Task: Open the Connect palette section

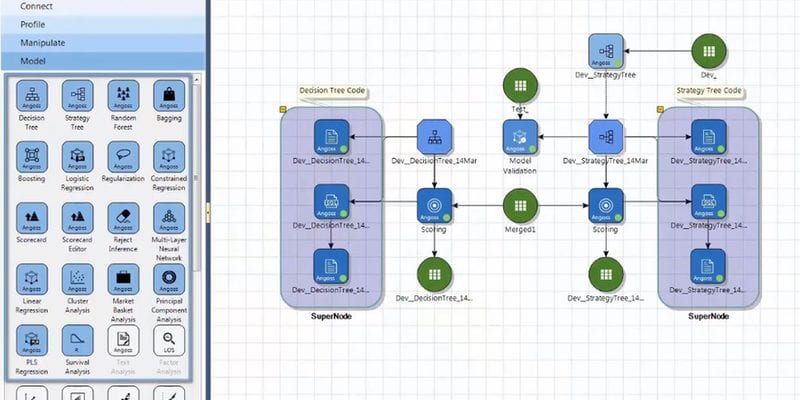Action: tap(103, 7)
